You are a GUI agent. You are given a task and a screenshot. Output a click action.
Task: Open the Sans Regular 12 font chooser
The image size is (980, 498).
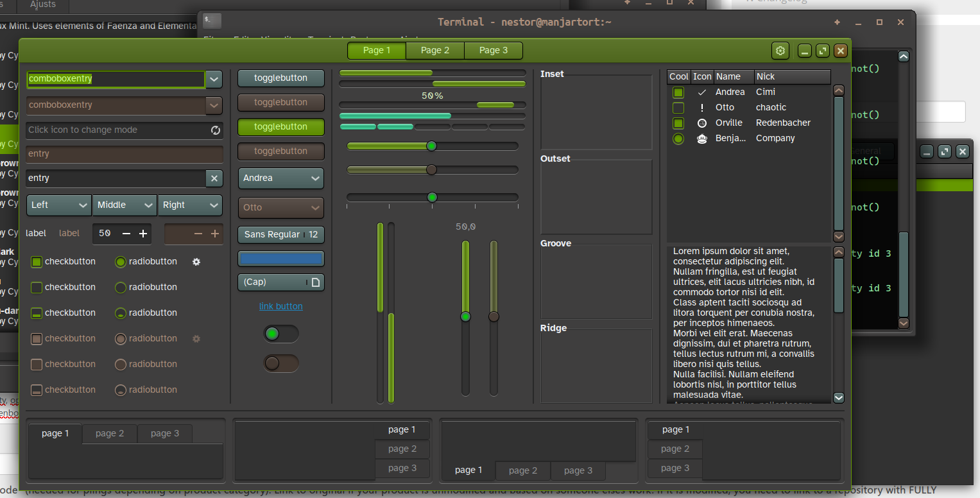tap(281, 235)
